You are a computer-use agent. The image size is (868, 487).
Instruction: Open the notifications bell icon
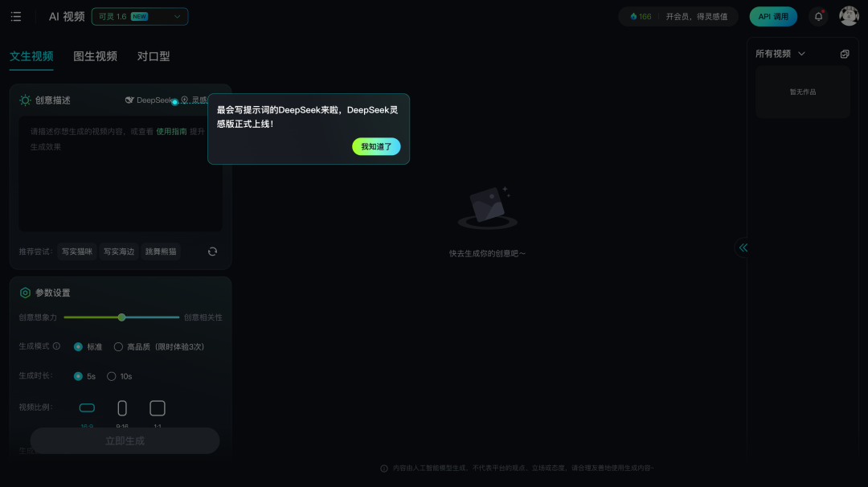818,17
